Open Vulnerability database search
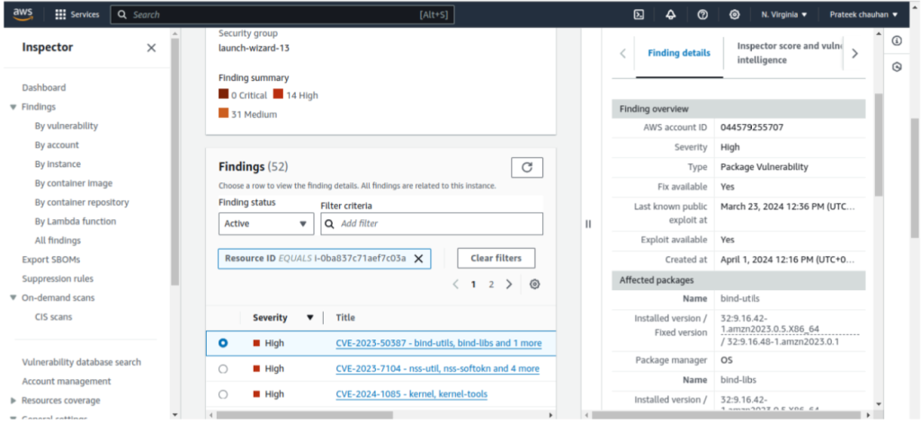921x423 pixels. pos(82,362)
